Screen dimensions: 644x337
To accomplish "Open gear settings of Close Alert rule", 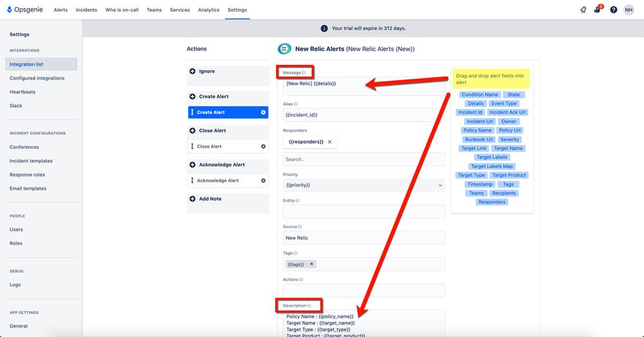I will point(263,146).
